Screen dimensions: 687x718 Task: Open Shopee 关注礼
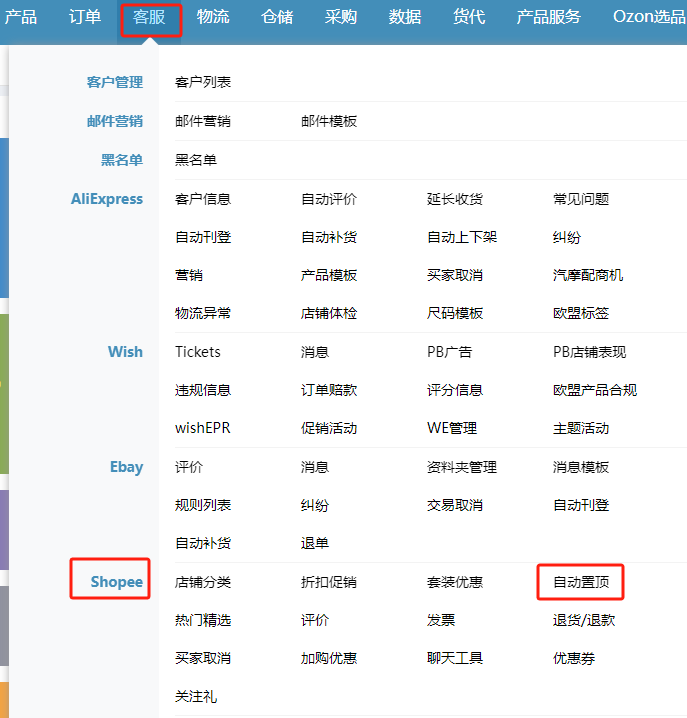point(196,696)
